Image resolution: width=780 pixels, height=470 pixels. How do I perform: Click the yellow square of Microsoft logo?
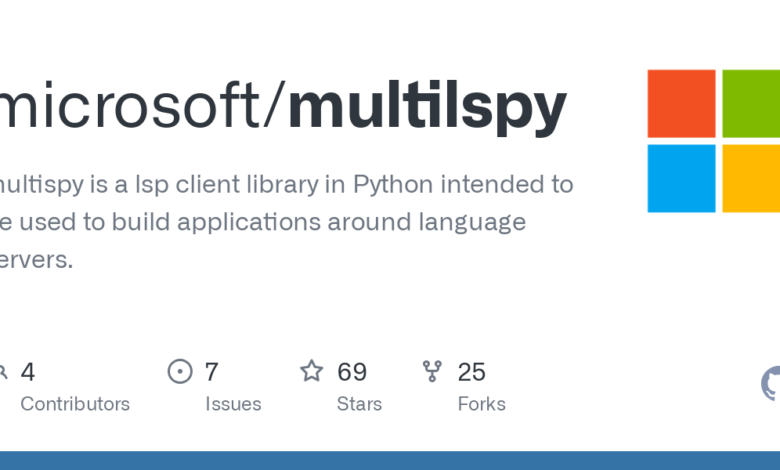(x=751, y=178)
